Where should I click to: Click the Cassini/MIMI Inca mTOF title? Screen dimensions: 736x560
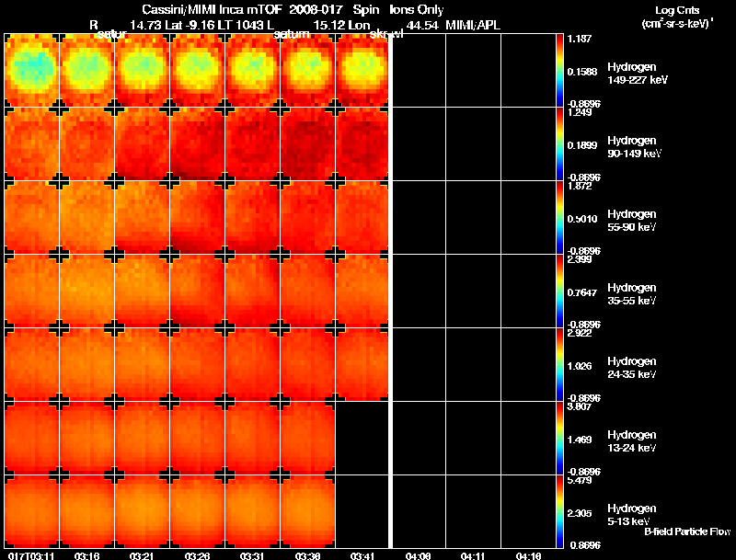pos(213,9)
